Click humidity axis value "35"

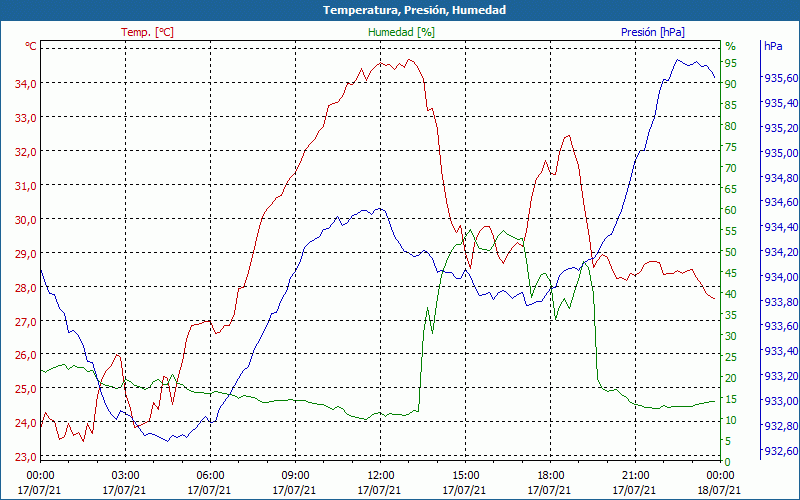[731, 315]
